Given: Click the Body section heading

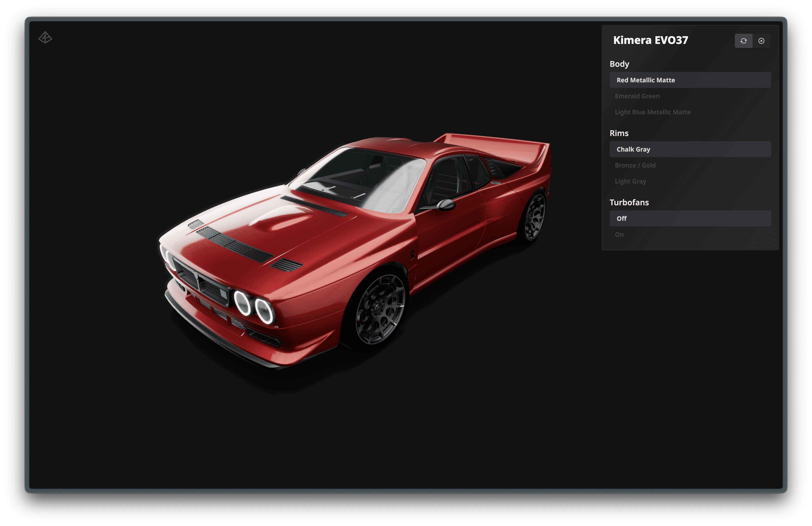Looking at the screenshot, I should click(619, 64).
